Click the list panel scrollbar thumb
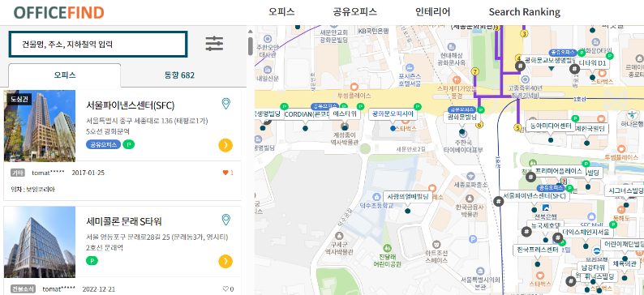 coord(250,46)
